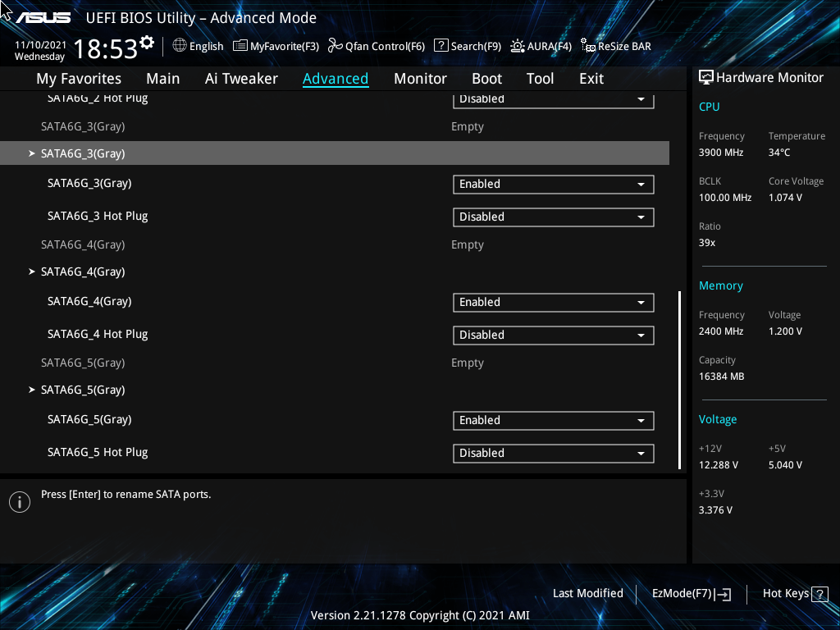Click Last Modified
The height and width of the screenshot is (630, 840).
pyautogui.click(x=587, y=593)
